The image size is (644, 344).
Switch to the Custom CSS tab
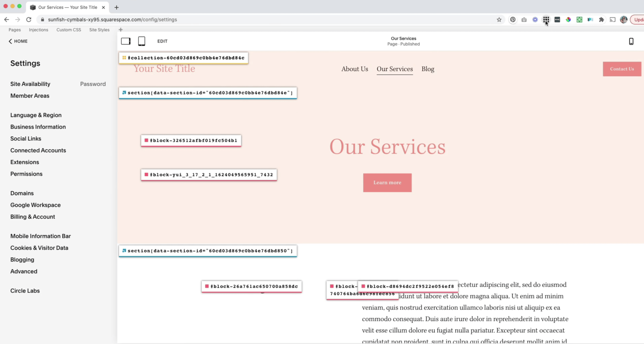69,30
